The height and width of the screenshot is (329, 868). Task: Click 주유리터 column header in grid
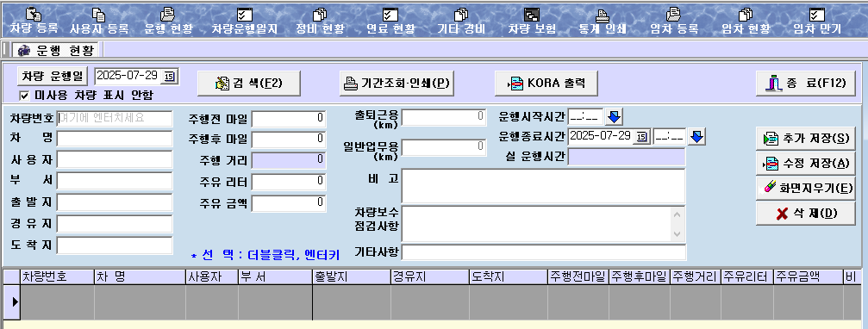click(x=747, y=277)
